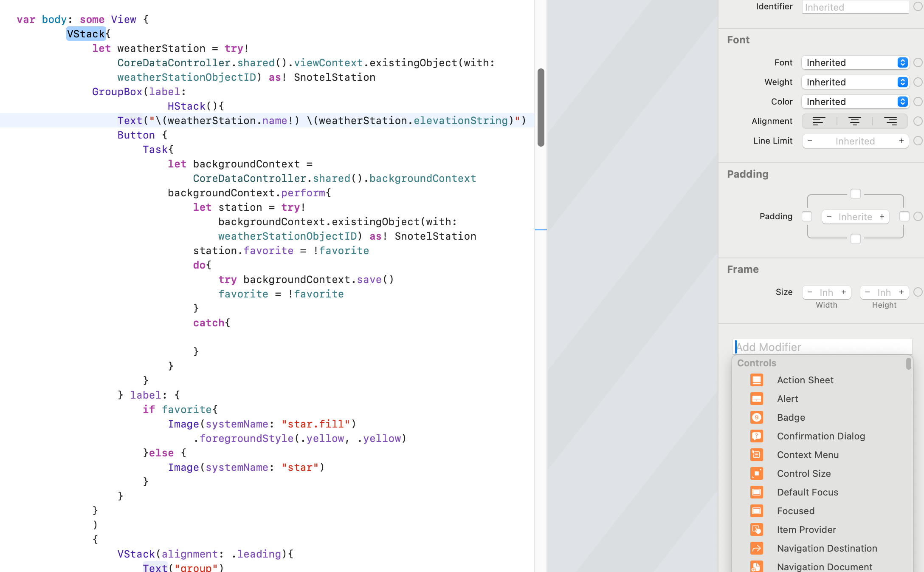
Task: Click the Confirmation Dialog icon
Action: 756,436
